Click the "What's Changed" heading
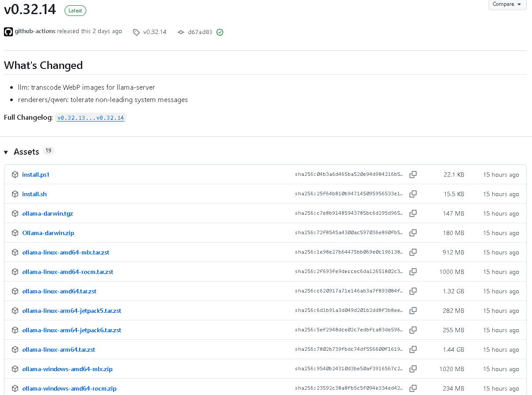 (43, 65)
